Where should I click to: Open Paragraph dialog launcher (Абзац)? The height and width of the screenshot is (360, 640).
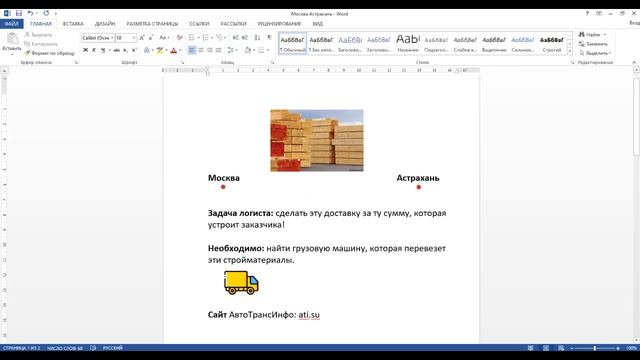point(272,62)
